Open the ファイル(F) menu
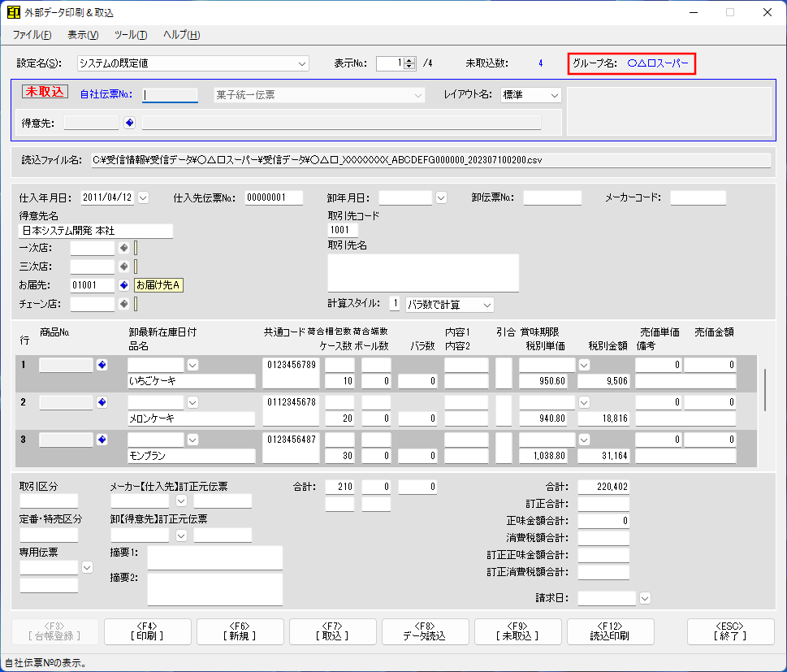 tap(32, 35)
